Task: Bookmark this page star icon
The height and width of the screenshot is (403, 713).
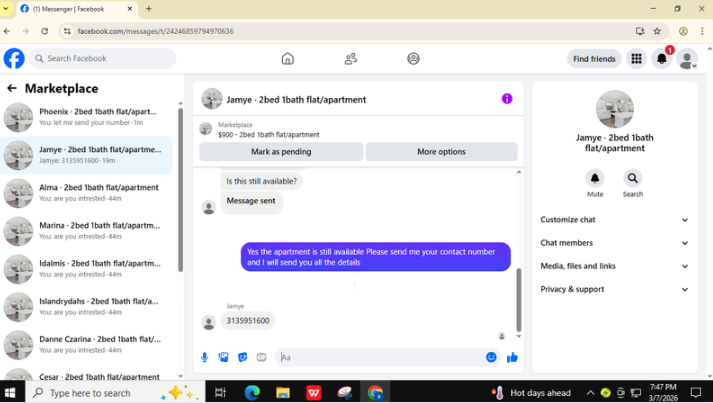Action: click(657, 31)
